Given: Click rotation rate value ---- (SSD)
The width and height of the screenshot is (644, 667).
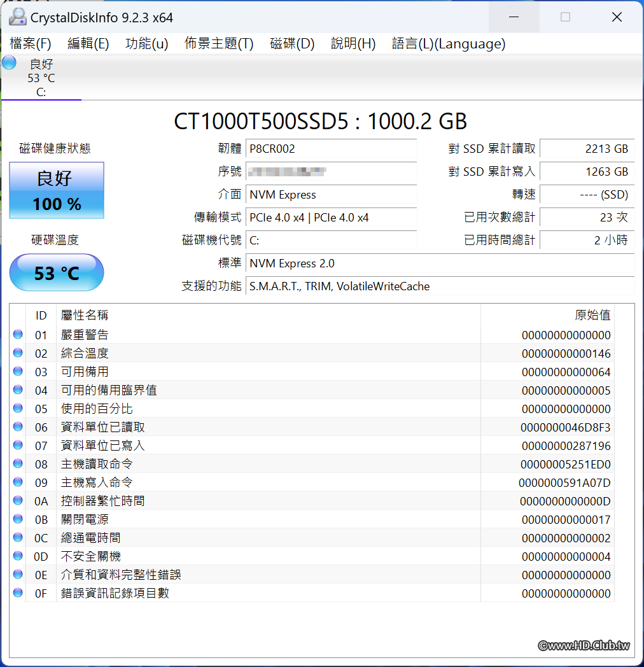Looking at the screenshot, I should click(x=587, y=194).
